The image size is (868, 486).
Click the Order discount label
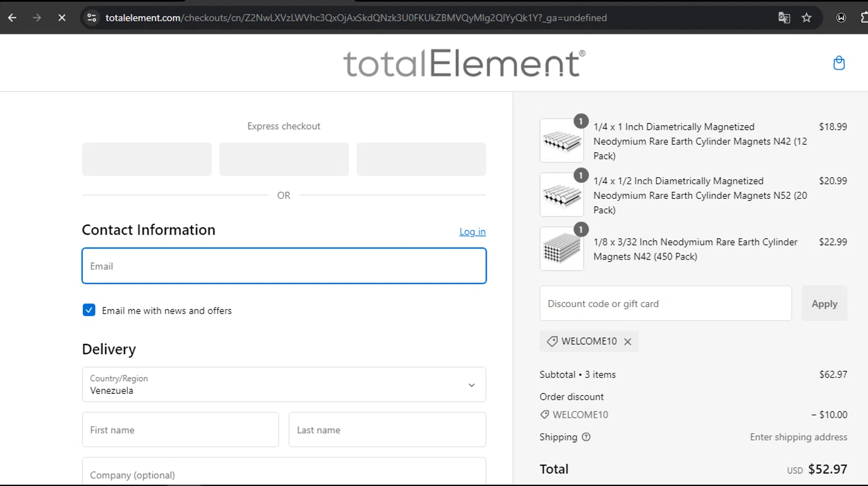tap(572, 397)
